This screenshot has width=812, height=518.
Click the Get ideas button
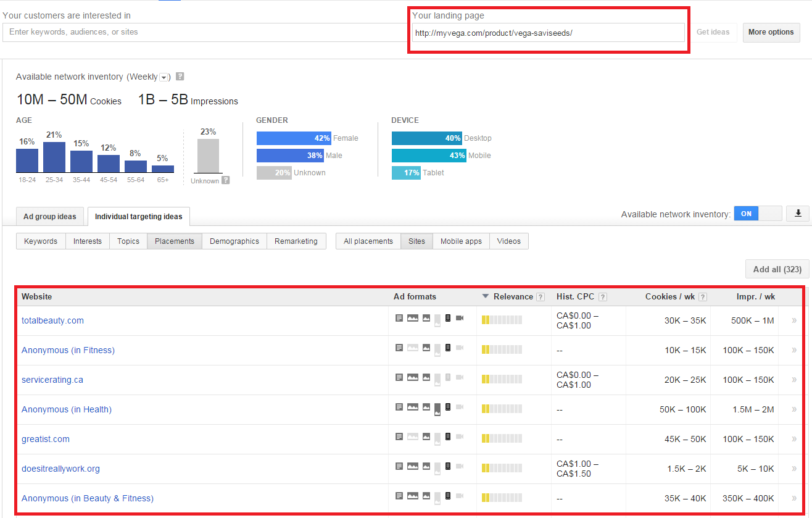[x=713, y=32]
